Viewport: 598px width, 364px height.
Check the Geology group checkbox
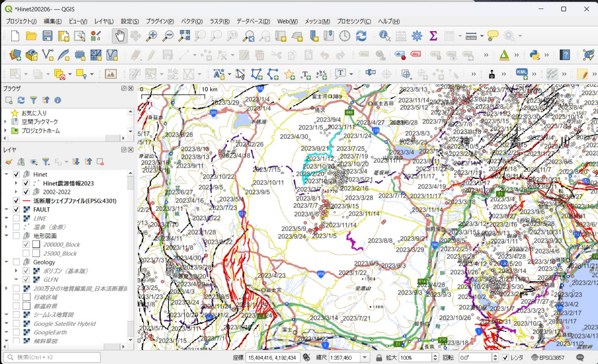[x=16, y=262]
